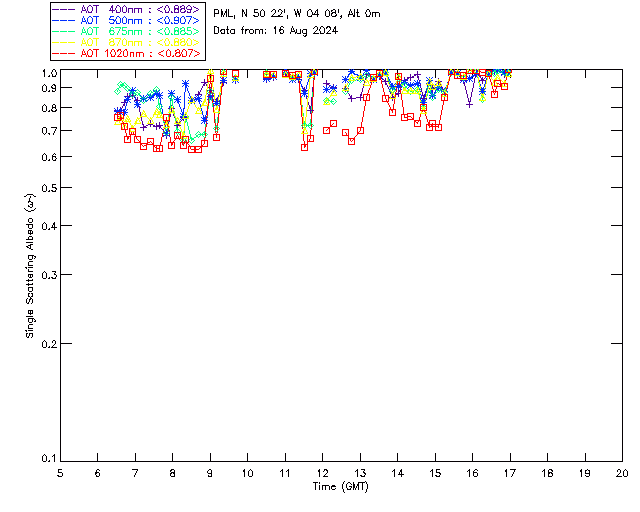Click the x-axis label 20
Image resolution: width=640 pixels, height=512 pixels.
pos(622,473)
